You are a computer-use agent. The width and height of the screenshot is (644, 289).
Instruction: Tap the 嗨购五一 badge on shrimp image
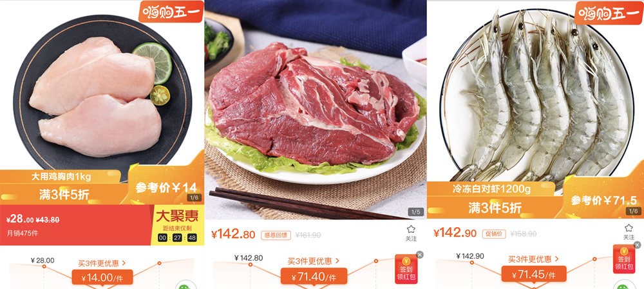pos(607,13)
